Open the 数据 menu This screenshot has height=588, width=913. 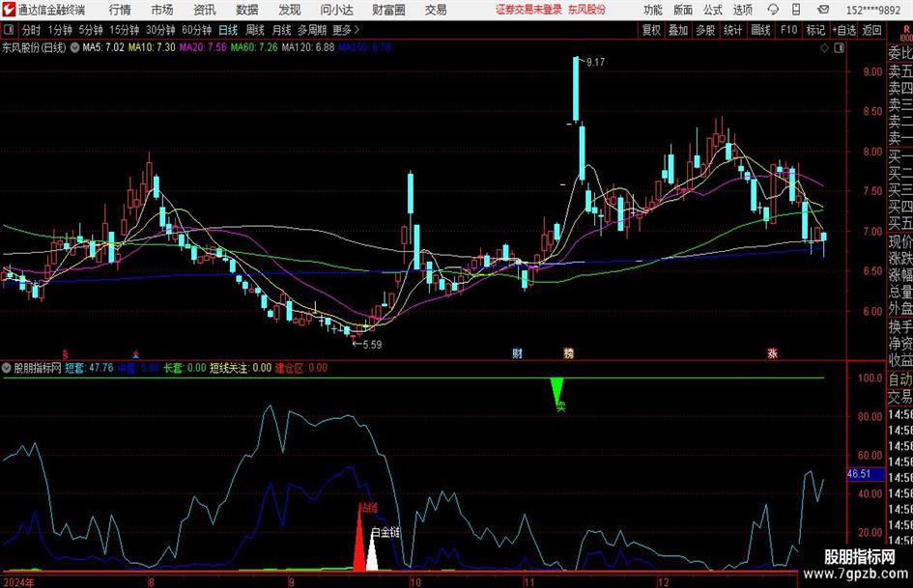tap(247, 10)
